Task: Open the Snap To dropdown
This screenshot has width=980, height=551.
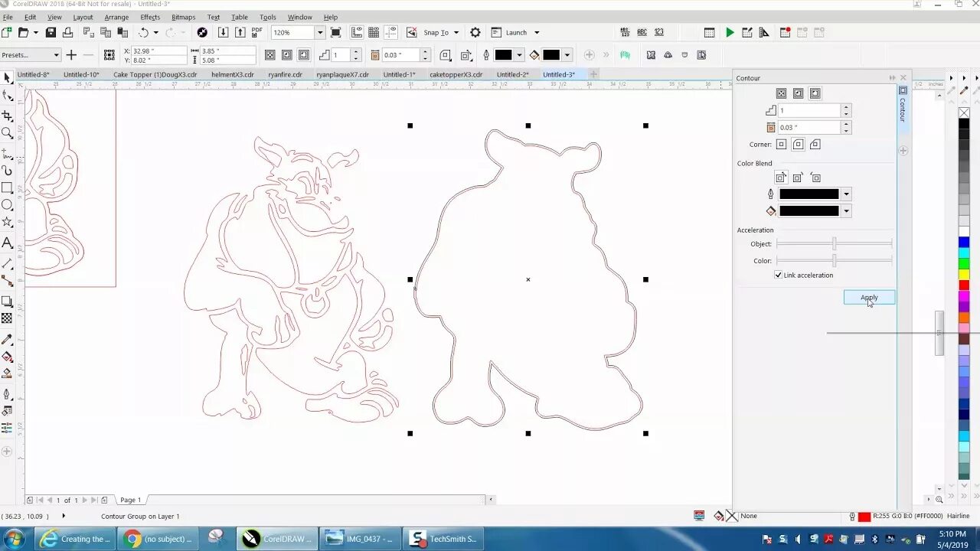Action: (x=456, y=32)
